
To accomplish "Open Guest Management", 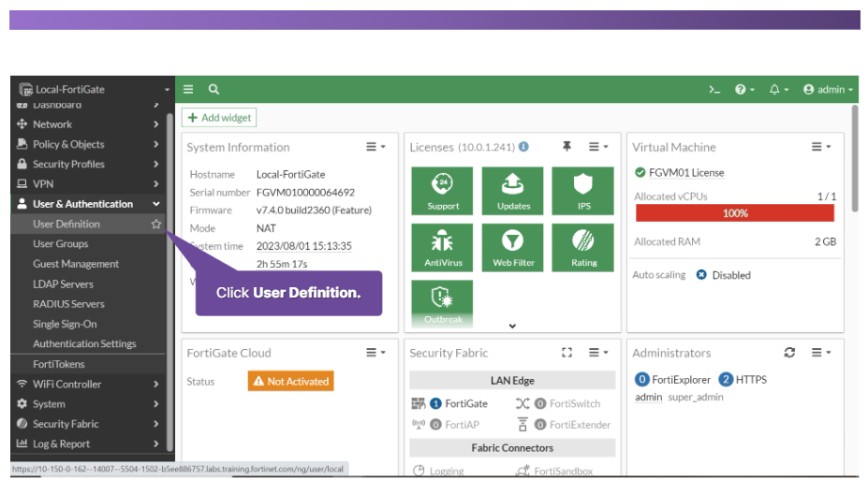I will tap(76, 263).
